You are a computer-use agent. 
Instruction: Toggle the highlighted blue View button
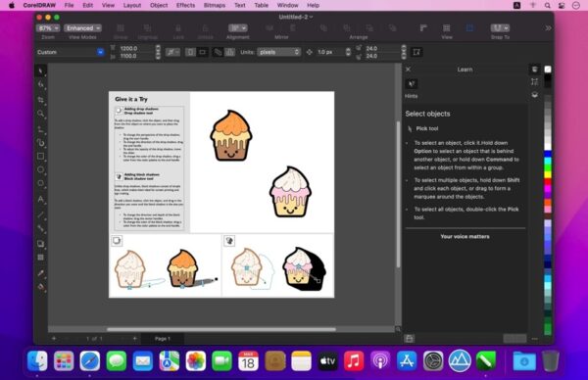click(x=469, y=28)
